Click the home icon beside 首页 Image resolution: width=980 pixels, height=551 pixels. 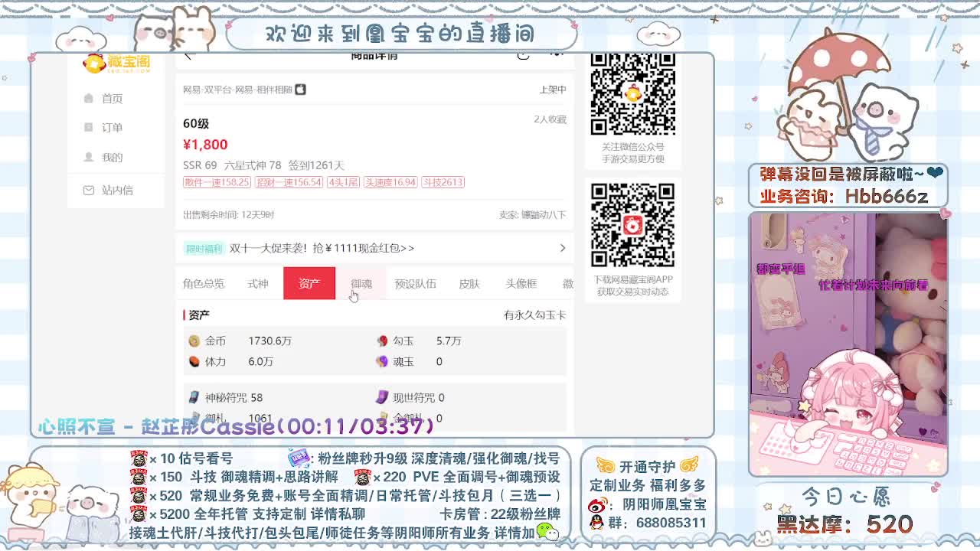coord(89,98)
